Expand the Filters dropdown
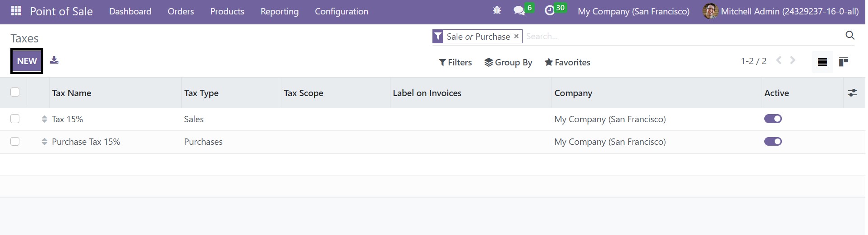This screenshot has width=868, height=235. [455, 62]
